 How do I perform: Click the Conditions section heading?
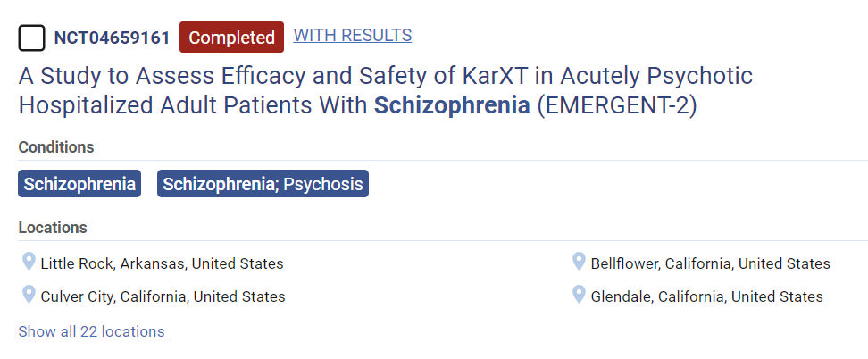[x=56, y=147]
